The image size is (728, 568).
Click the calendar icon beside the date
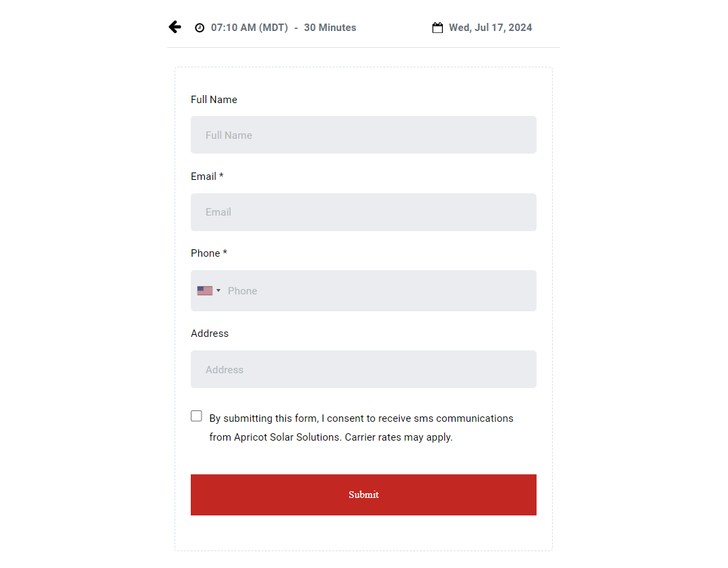coord(437,28)
